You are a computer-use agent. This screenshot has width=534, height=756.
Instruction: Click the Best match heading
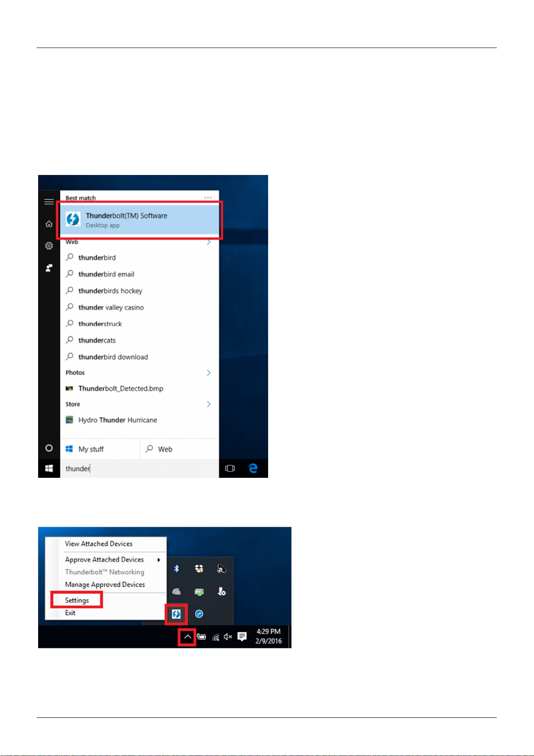(x=81, y=198)
